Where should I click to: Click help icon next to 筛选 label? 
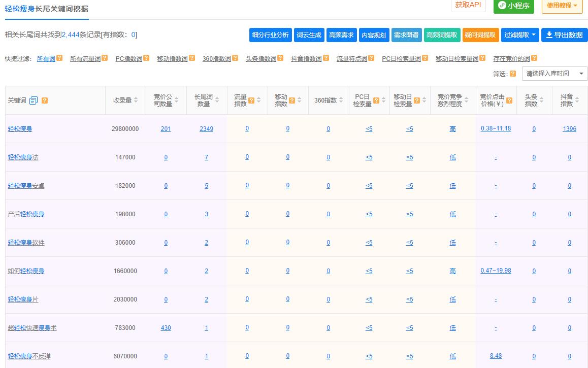[x=512, y=74]
